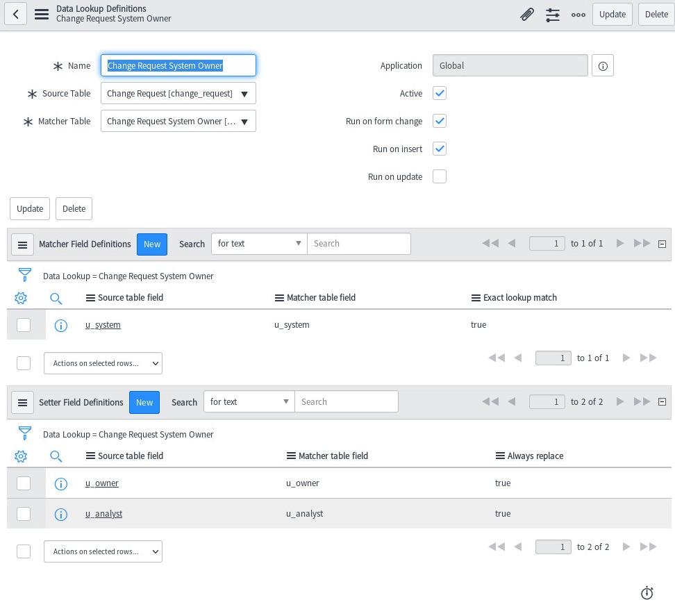Click the info icon next to u_system row
Viewport: 675px width, 616px height.
[x=61, y=325]
